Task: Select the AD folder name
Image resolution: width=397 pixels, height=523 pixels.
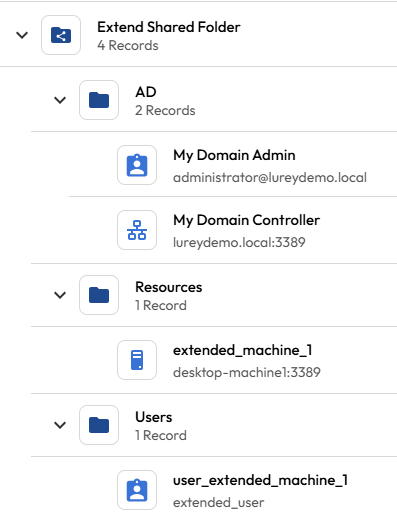Action: 146,92
